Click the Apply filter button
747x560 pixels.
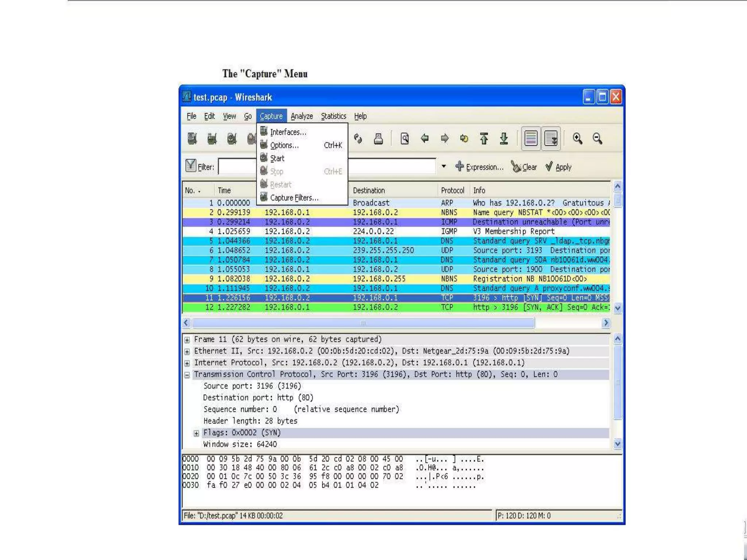pyautogui.click(x=558, y=167)
